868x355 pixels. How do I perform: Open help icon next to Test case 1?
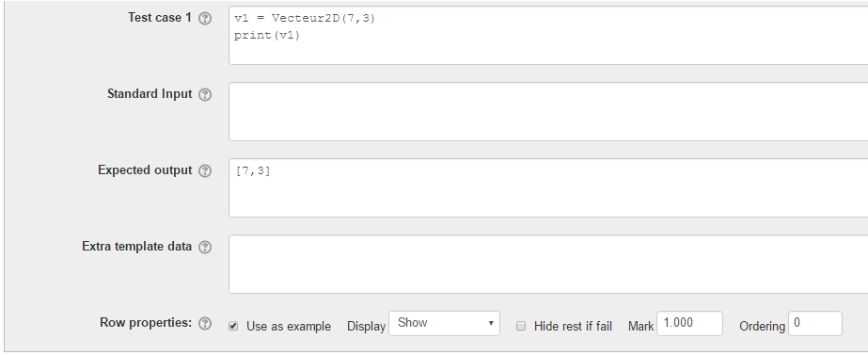click(205, 18)
